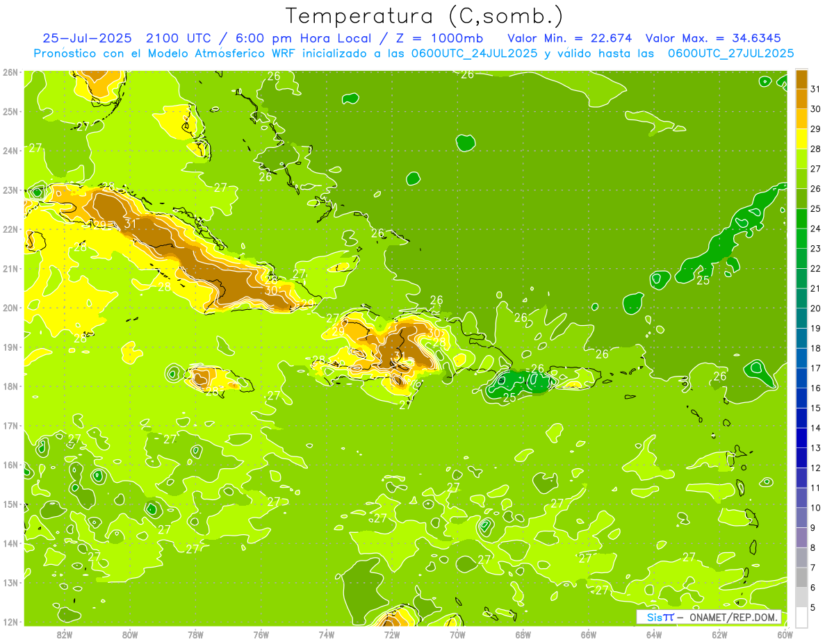Pick the color bar segment between 30 and 31
The width and height of the screenshot is (834, 644).
point(801,99)
